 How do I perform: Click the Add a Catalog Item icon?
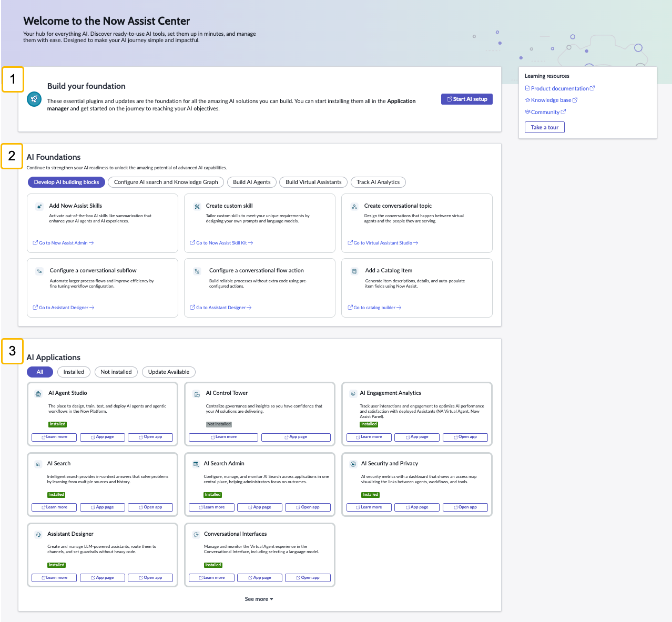[354, 271]
